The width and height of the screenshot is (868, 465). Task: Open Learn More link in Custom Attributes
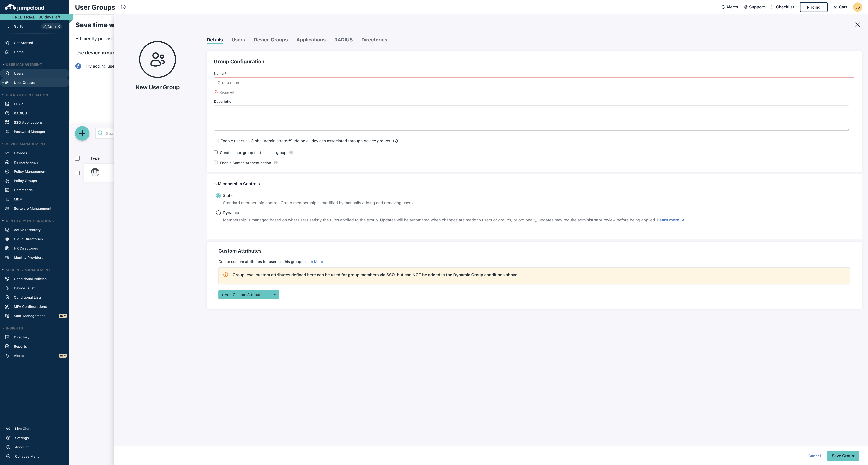point(313,262)
